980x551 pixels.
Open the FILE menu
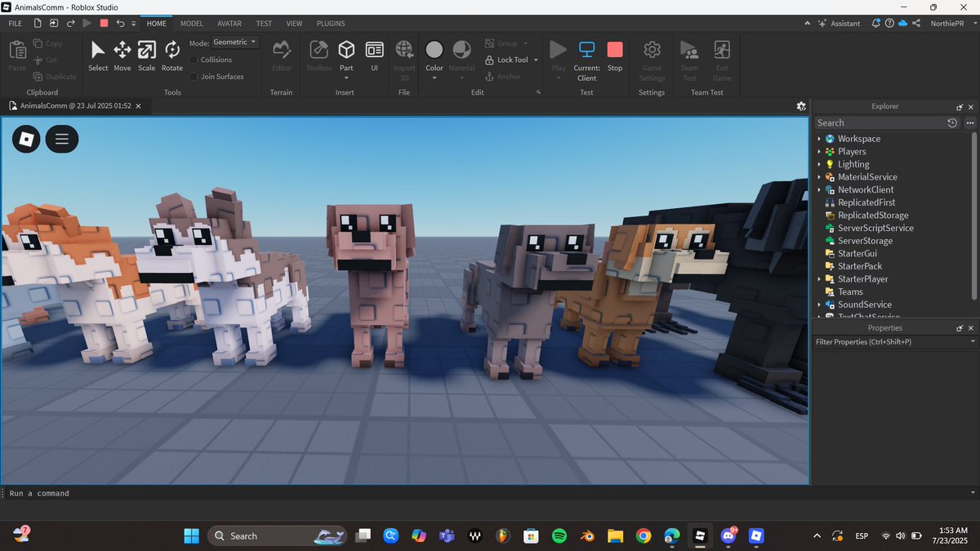pos(15,24)
